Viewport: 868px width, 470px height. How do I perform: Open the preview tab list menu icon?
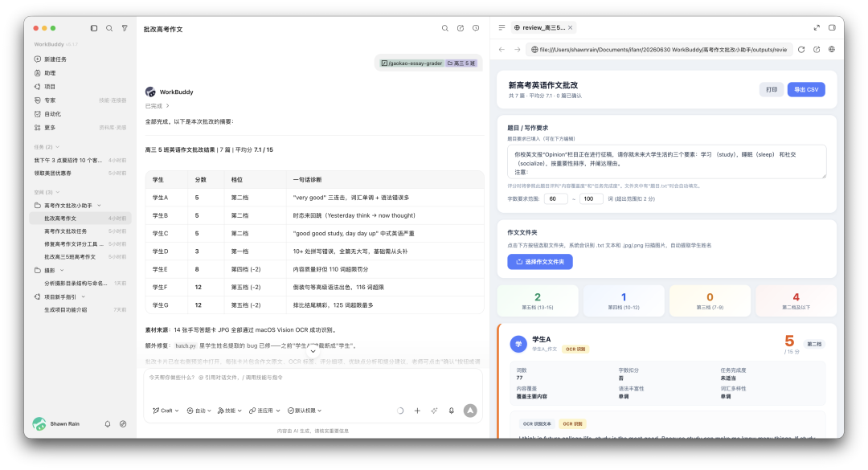point(502,27)
